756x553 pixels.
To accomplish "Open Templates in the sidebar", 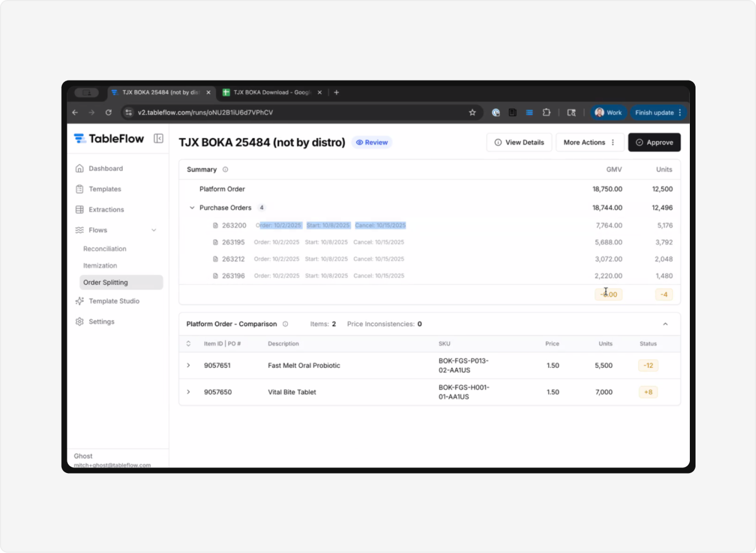I will pos(105,189).
